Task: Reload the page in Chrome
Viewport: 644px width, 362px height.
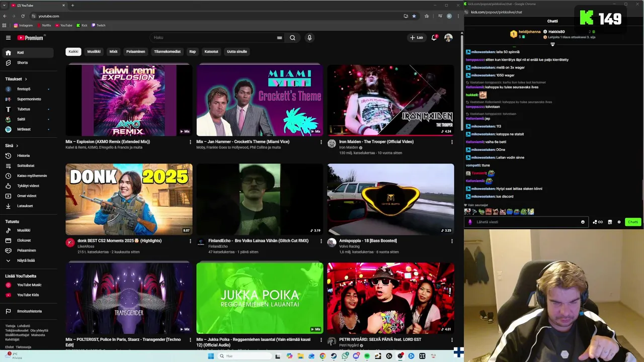Action: tap(23, 16)
